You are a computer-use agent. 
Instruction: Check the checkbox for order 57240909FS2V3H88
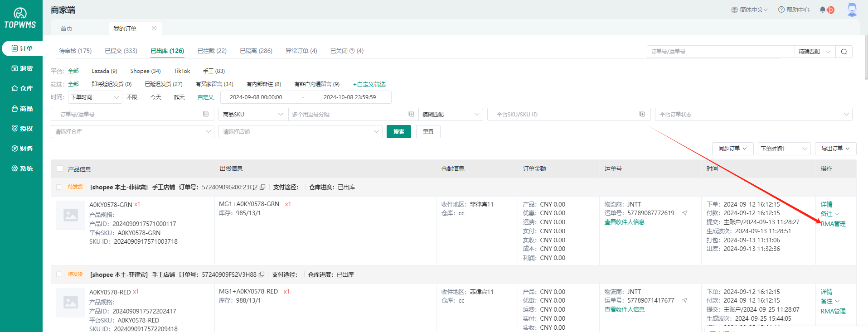58,274
